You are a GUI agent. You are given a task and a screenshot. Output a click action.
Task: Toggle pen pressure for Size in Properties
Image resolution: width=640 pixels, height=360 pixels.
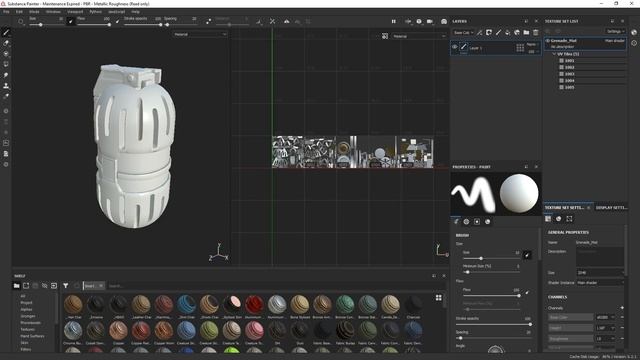point(527,255)
